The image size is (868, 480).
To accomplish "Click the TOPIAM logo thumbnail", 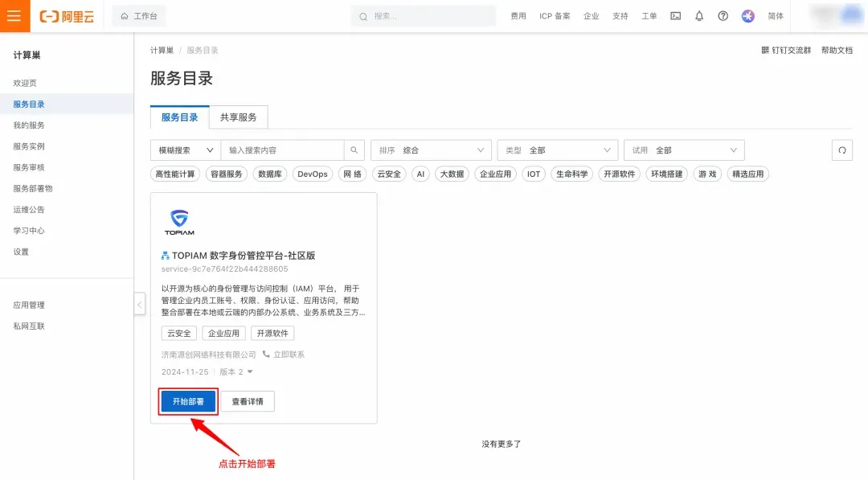I will point(179,223).
